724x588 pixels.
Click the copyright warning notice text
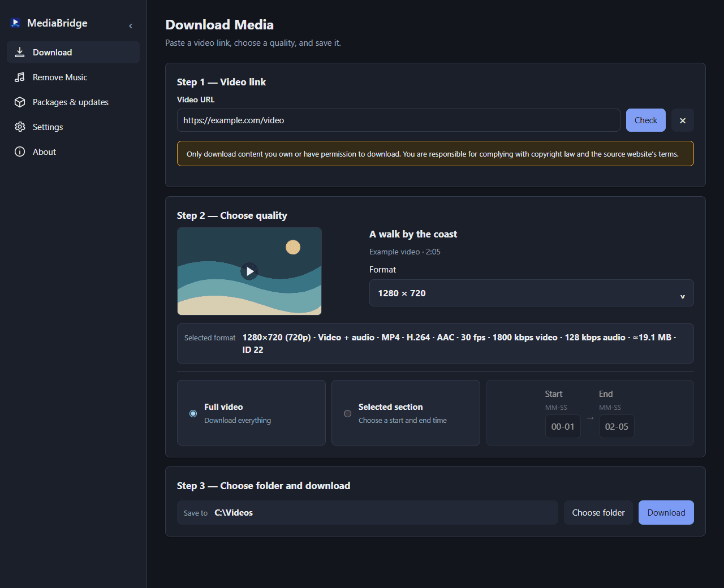pyautogui.click(x=433, y=154)
